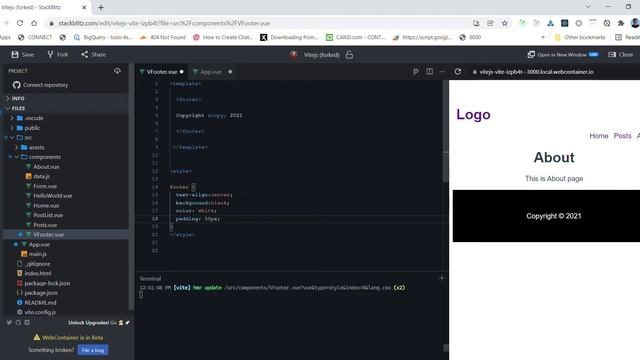Image resolution: width=640 pixels, height=360 pixels.
Task: Go to browser home page
Action: click(34, 23)
